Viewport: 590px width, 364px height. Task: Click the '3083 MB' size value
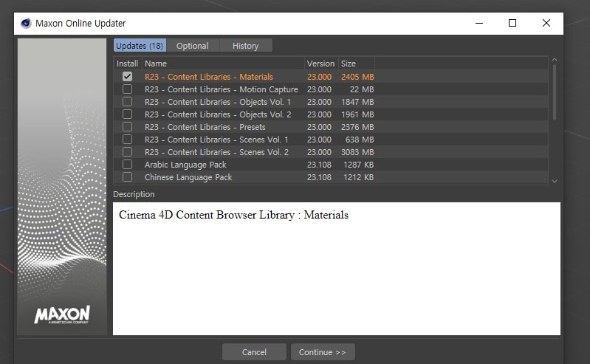tap(357, 152)
